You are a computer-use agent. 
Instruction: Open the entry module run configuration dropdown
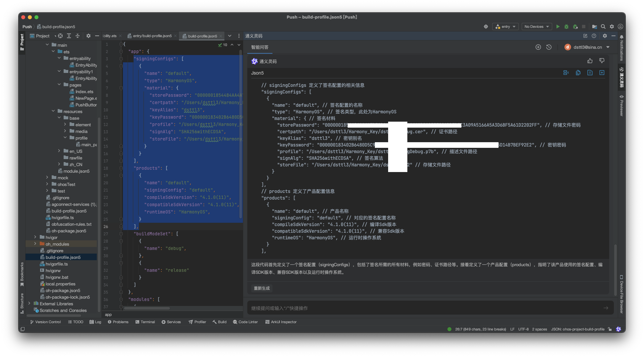pyautogui.click(x=505, y=27)
